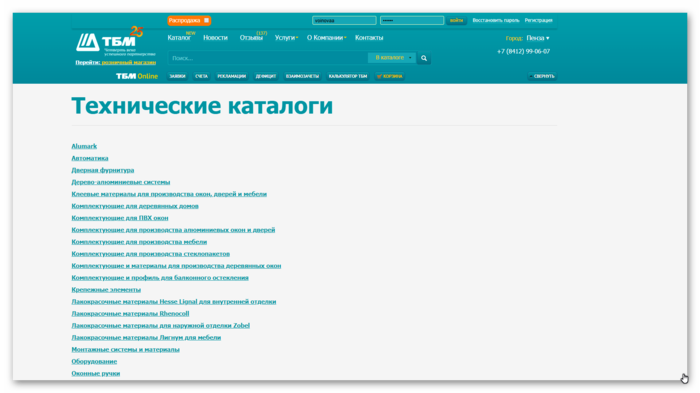Open the Дверная фурнитура catalog link
This screenshot has width=700, height=393.
click(103, 170)
